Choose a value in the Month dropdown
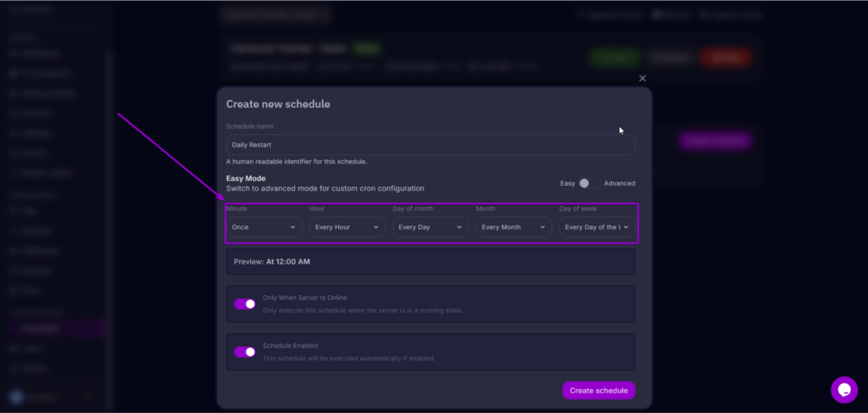 point(514,227)
